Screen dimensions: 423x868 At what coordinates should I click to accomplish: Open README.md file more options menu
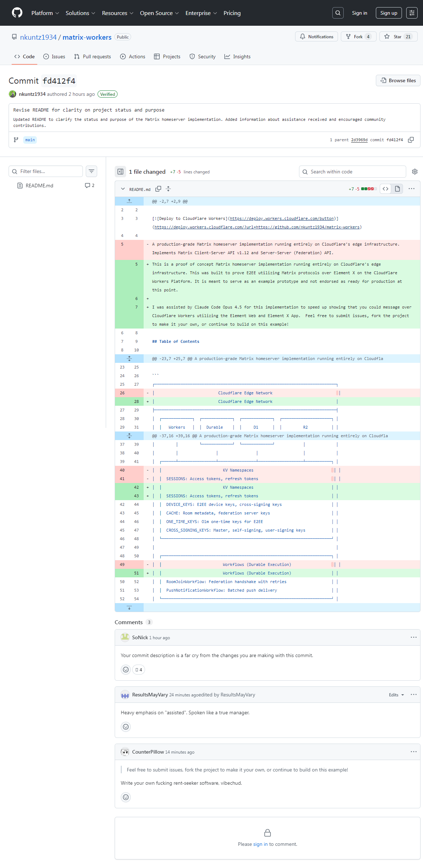(412, 189)
